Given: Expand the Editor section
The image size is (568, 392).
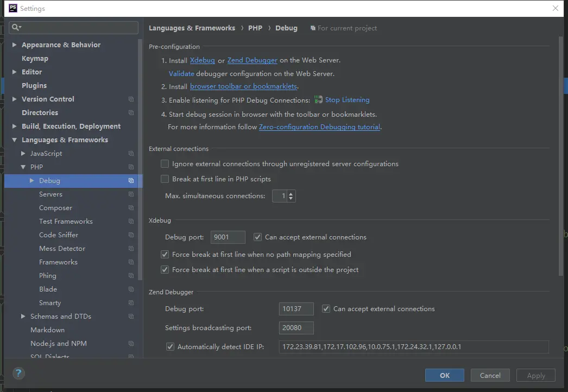Looking at the screenshot, I should [x=15, y=72].
